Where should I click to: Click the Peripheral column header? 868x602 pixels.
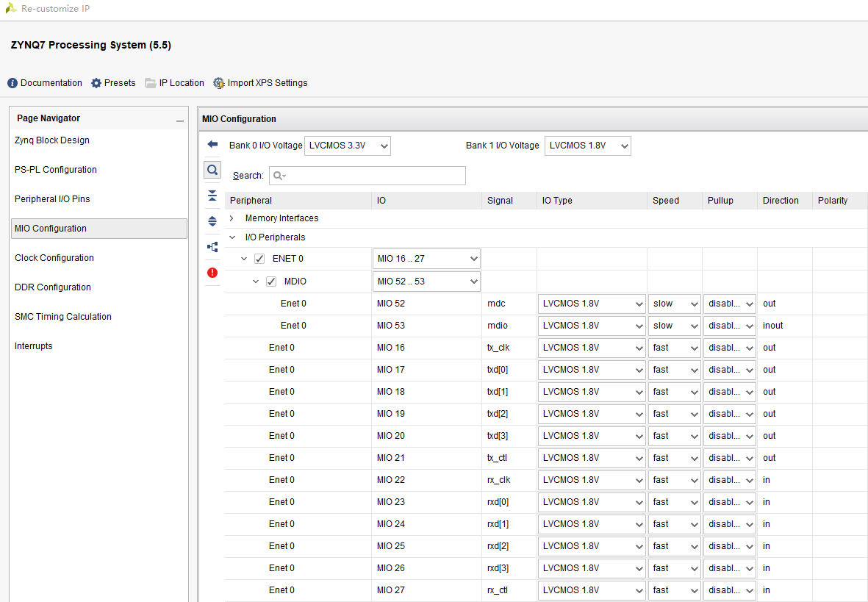(x=298, y=201)
